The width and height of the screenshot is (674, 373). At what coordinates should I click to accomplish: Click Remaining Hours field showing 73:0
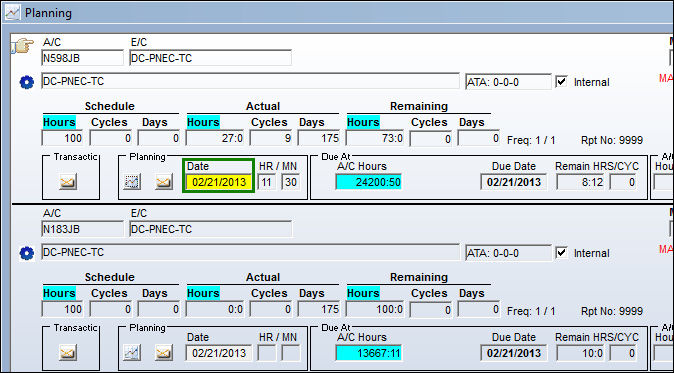point(375,138)
